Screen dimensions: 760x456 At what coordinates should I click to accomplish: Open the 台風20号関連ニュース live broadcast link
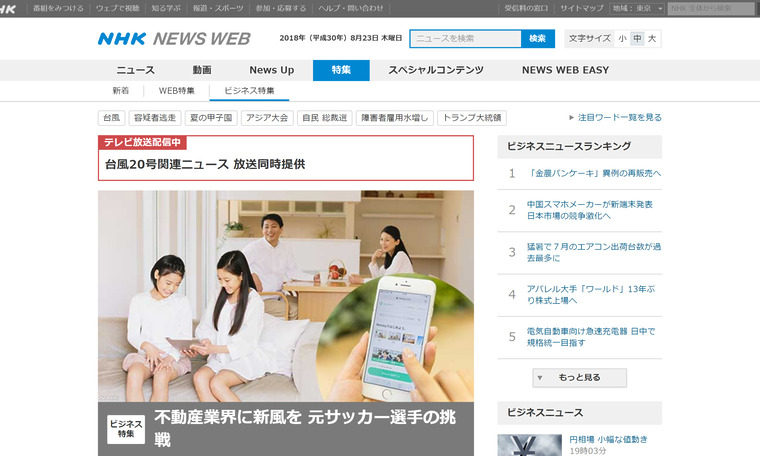(x=205, y=164)
